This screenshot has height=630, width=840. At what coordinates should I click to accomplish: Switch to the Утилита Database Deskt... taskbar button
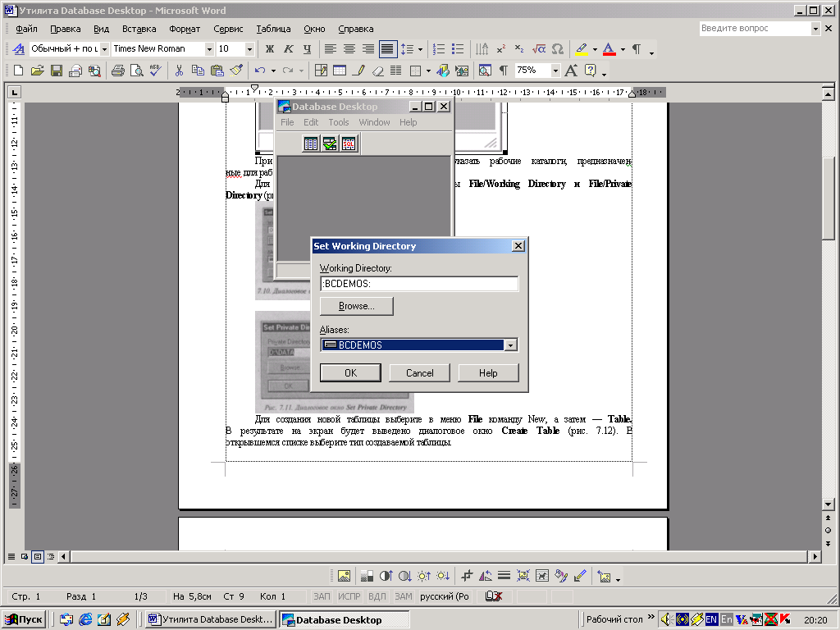pos(210,619)
